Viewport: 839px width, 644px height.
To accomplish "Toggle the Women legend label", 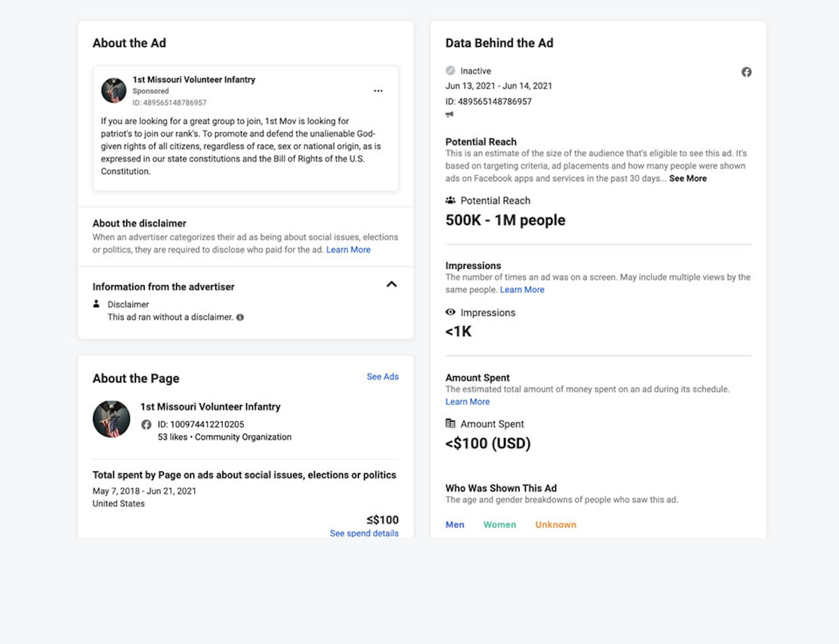I will [500, 525].
